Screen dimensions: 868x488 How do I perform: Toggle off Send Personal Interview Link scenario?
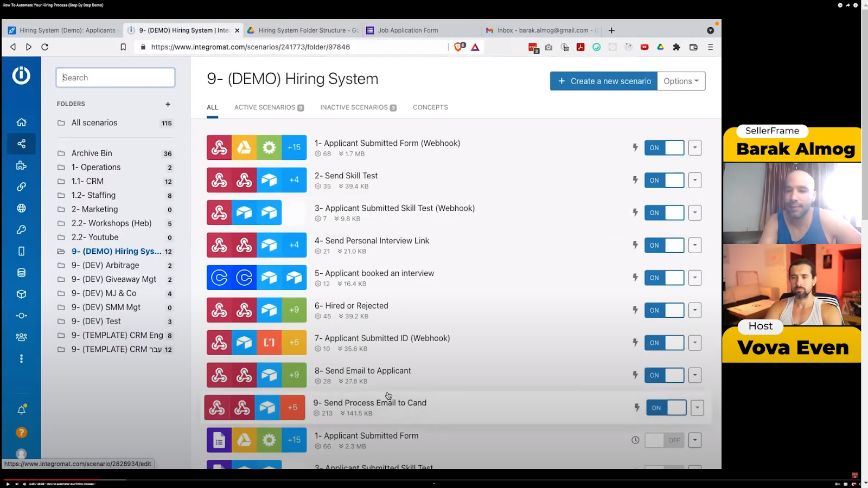[664, 245]
